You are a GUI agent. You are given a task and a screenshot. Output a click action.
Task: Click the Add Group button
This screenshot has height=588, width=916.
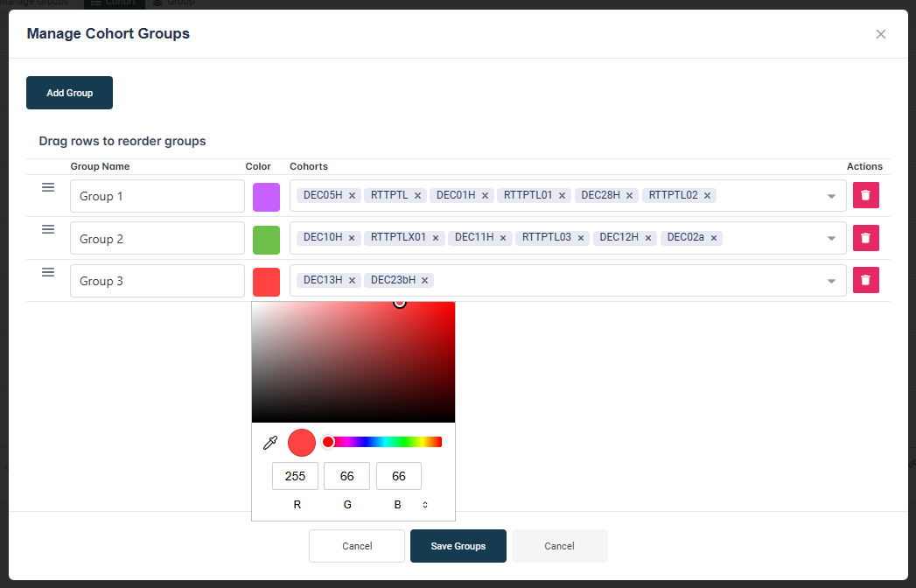(x=69, y=93)
